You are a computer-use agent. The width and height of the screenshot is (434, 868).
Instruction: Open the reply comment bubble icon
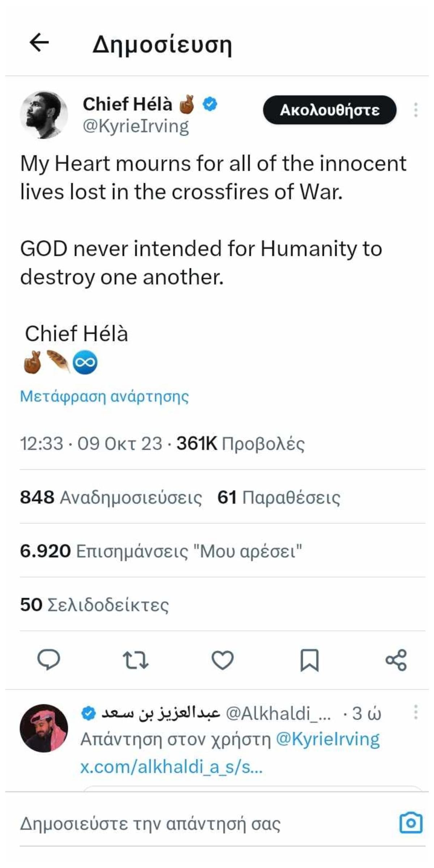pos(49,660)
